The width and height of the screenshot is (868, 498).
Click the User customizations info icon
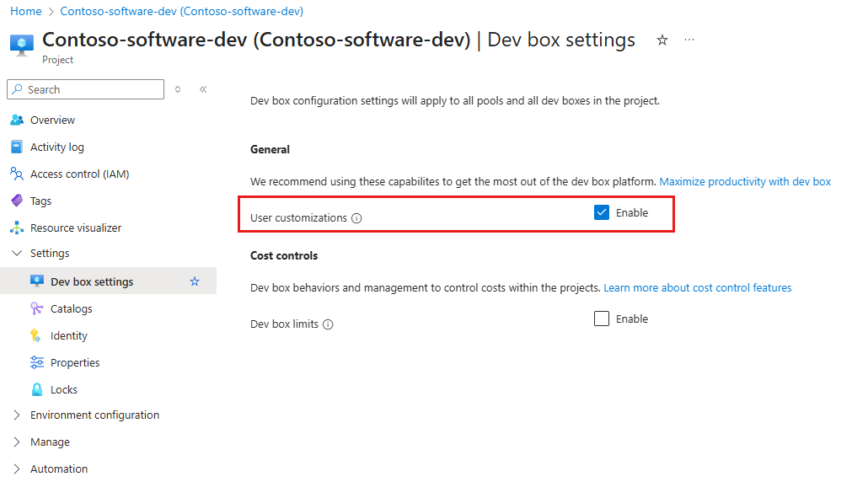tap(357, 218)
